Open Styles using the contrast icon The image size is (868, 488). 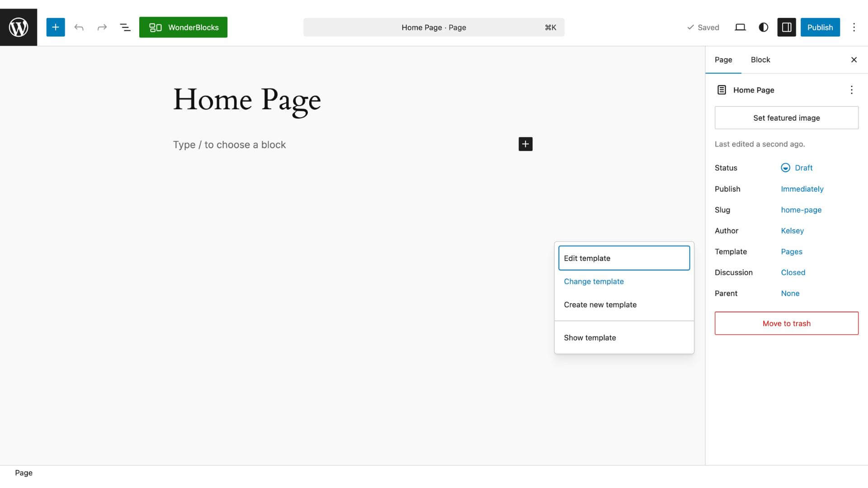pos(763,27)
